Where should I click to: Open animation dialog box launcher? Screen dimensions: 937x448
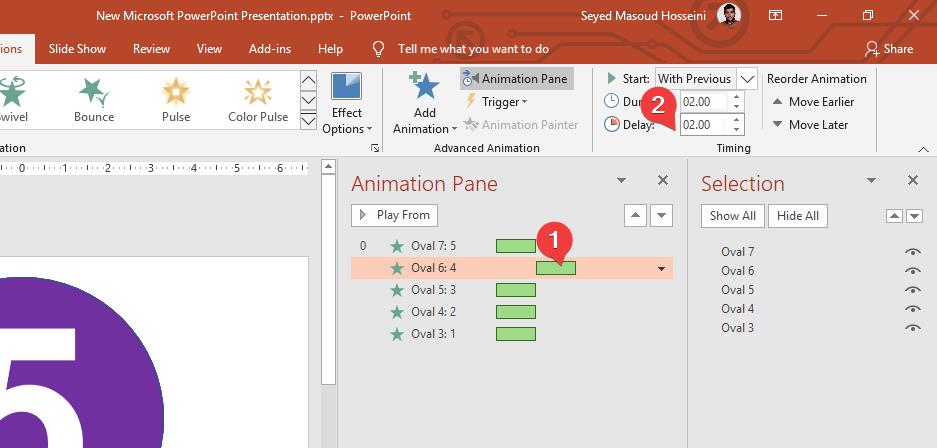pos(375,148)
